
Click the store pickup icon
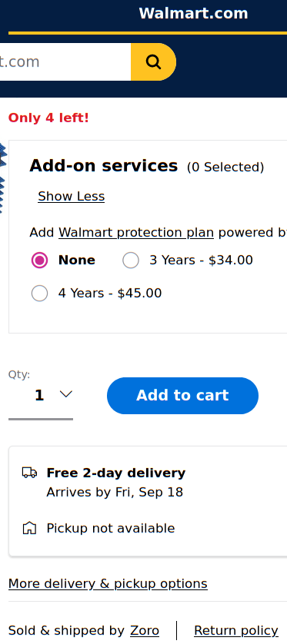[29, 528]
